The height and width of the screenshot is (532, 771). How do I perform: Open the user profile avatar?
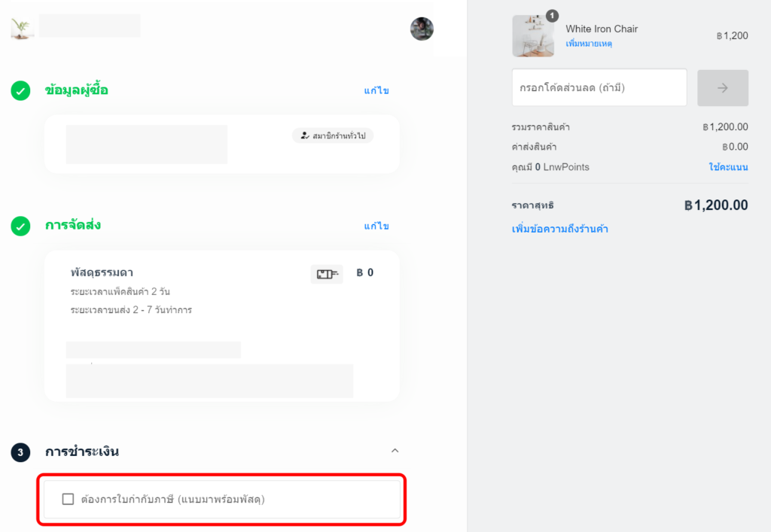(422, 29)
